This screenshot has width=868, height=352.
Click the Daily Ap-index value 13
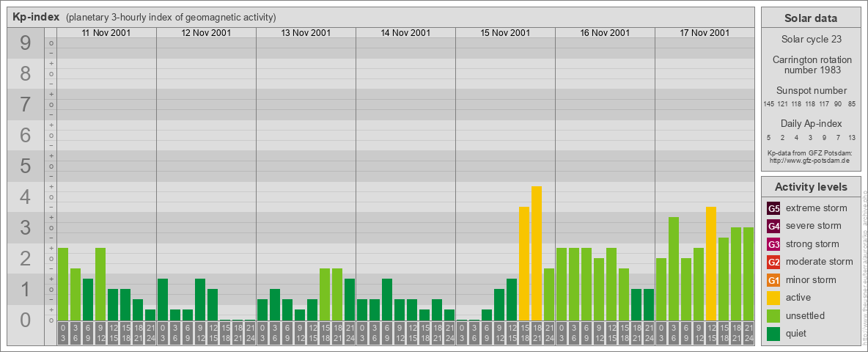click(852, 137)
